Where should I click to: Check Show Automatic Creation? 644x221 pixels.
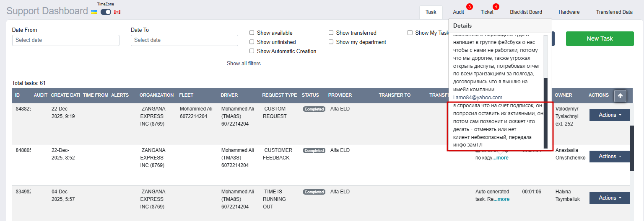pos(252,51)
